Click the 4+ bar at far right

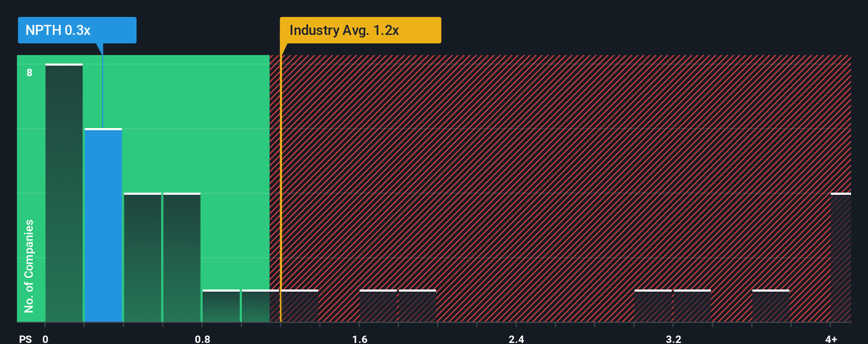coord(841,257)
